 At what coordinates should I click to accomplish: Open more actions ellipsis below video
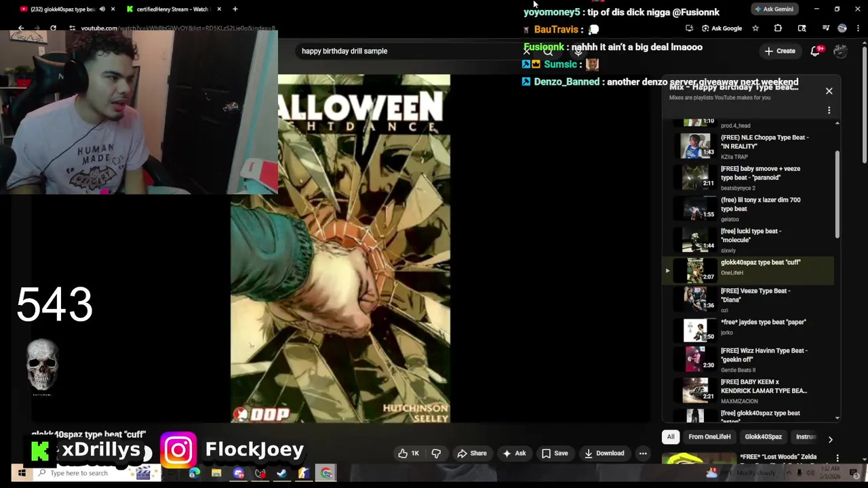pos(643,453)
